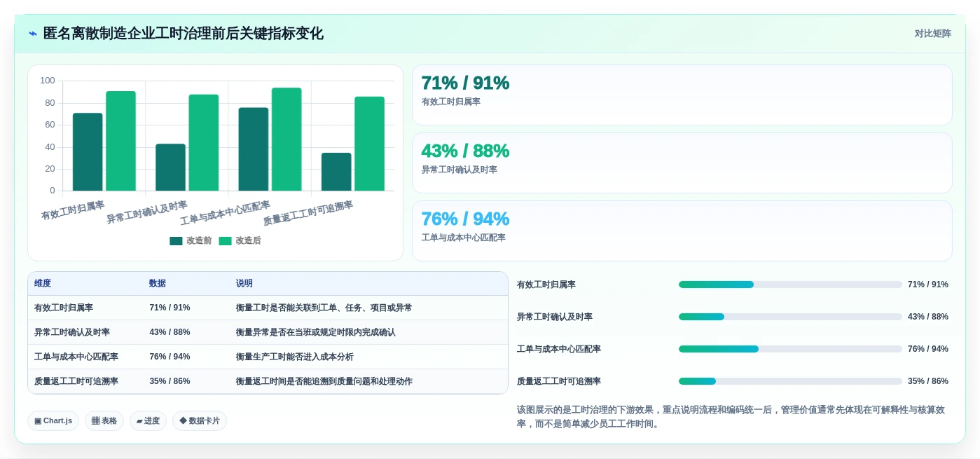Click the 维度 table column header
The width and height of the screenshot is (980, 459).
pos(43,283)
